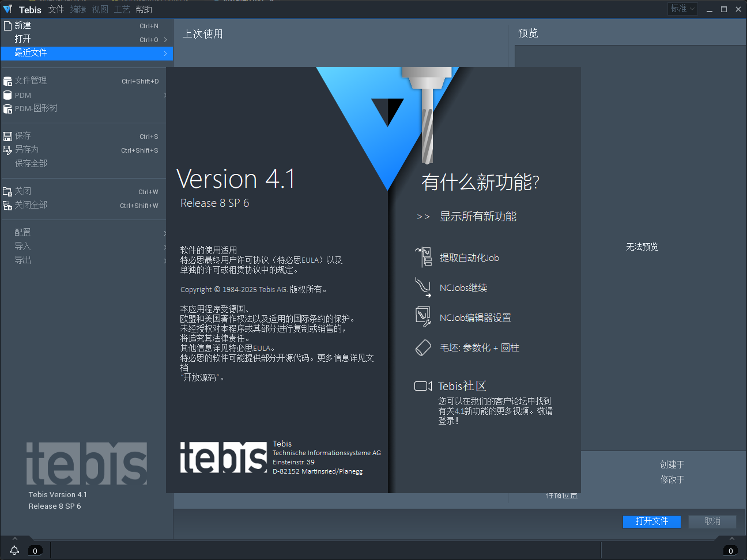Screen dimensions: 747x560
Task: Click the 0 counter beside the bell
Action: point(35,551)
